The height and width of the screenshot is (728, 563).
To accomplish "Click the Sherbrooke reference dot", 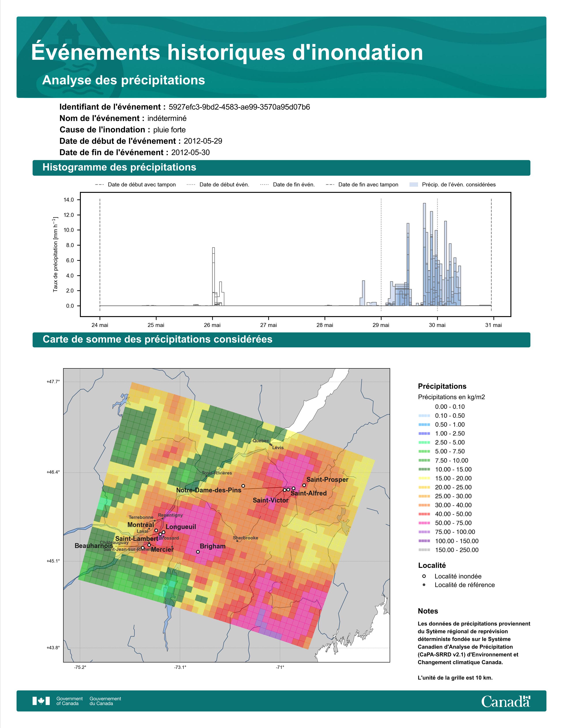I will click(x=237, y=541).
